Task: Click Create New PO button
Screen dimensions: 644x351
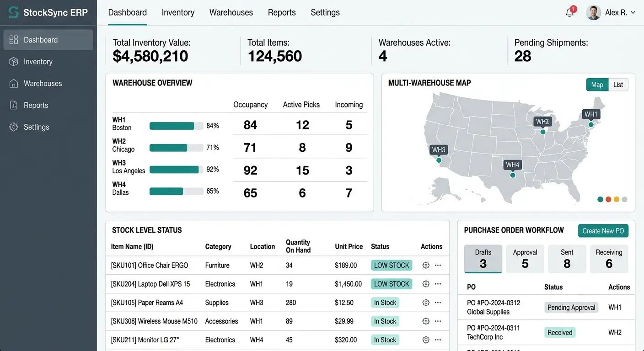Action: [x=603, y=231]
